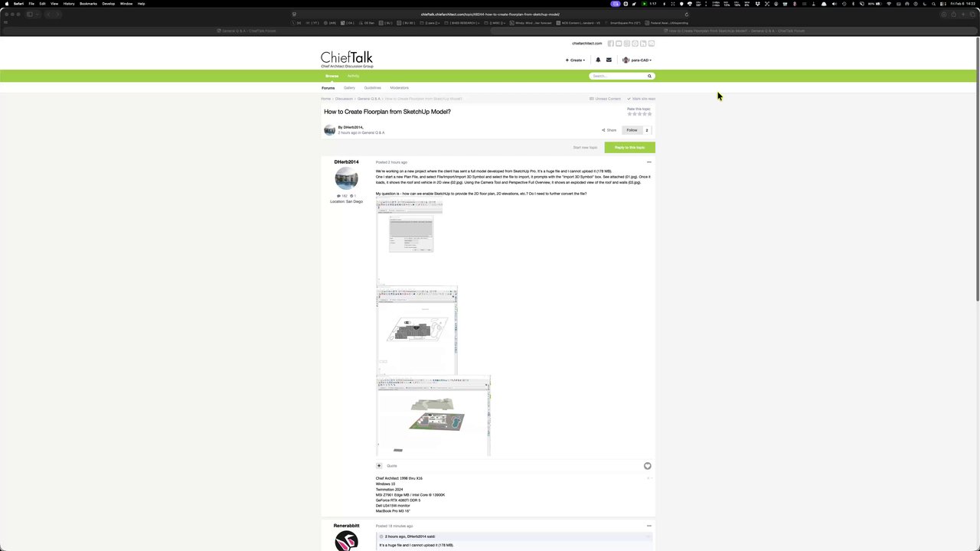Click Safari reload page icon

[686, 14]
